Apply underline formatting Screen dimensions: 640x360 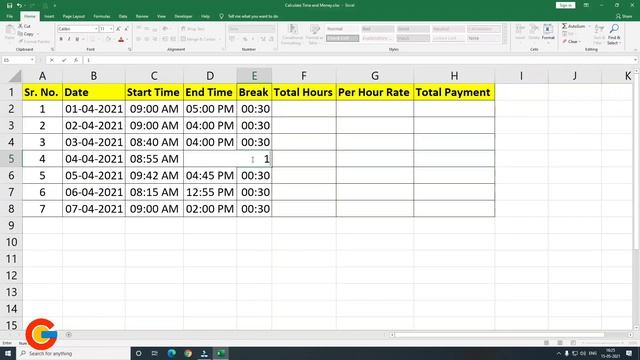[77, 39]
